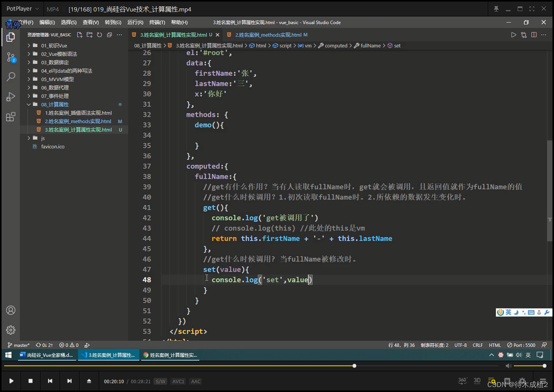Viewport: 554px width, 392px height.
Task: Open 1.姓名案例_插值语法实现.html in explorer
Action: coord(78,113)
